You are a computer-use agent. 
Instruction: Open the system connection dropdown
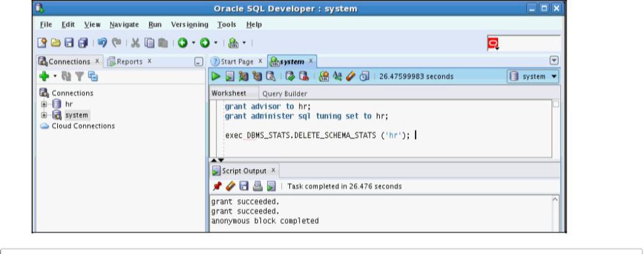[533, 77]
